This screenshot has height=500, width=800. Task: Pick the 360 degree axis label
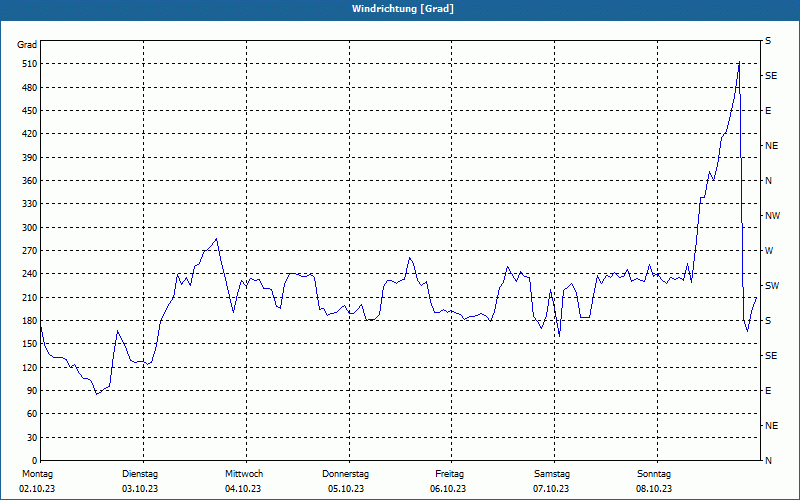click(x=30, y=181)
